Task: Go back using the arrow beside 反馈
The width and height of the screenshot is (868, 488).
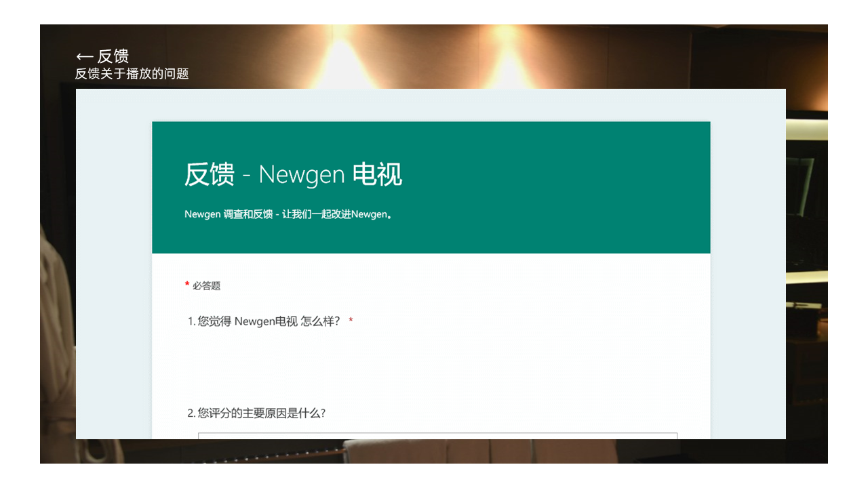Action: click(84, 57)
